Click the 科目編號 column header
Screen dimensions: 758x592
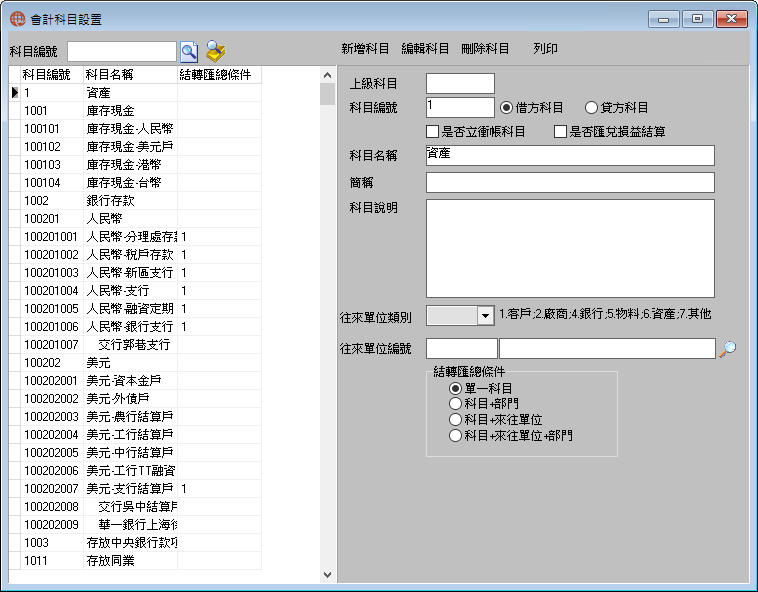click(x=52, y=74)
